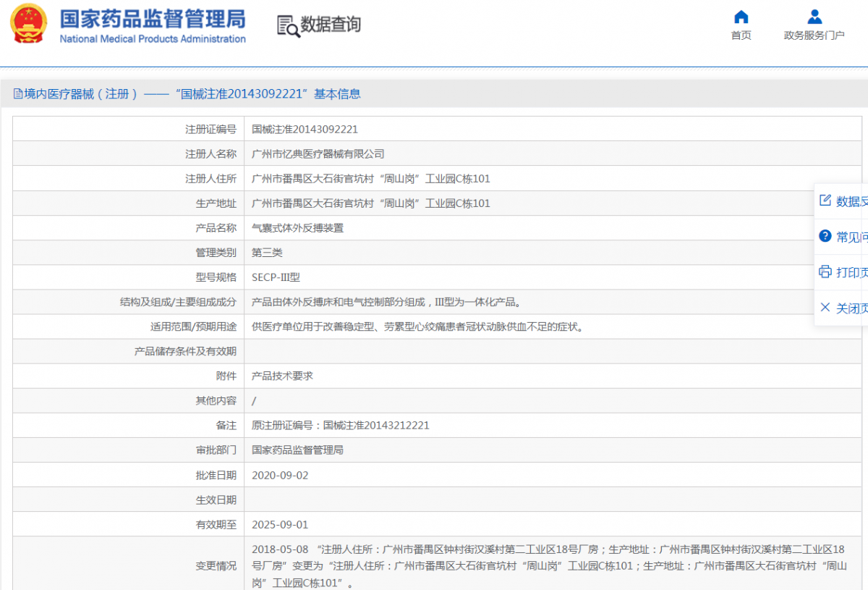Go to 首页 home icon
Screen dimensions: 868x590
click(741, 17)
